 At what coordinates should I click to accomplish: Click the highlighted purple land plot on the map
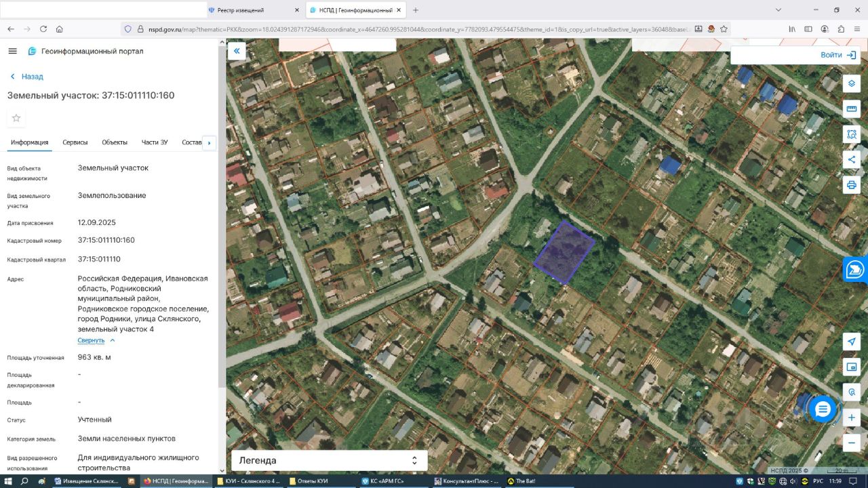[x=564, y=253]
